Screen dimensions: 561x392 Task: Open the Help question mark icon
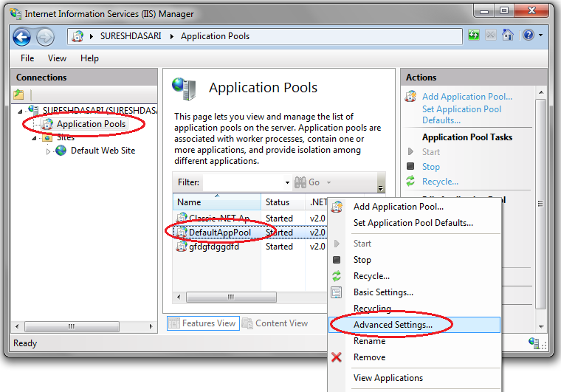point(529,35)
